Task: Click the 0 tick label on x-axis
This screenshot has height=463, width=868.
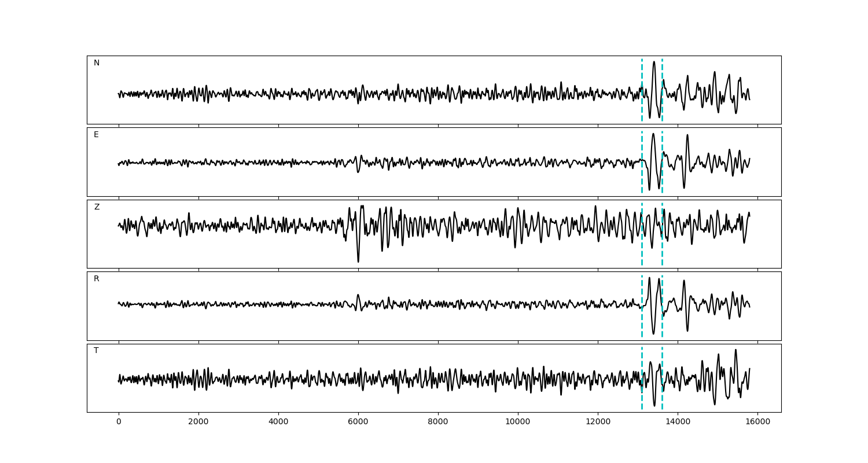Action: pyautogui.click(x=119, y=422)
